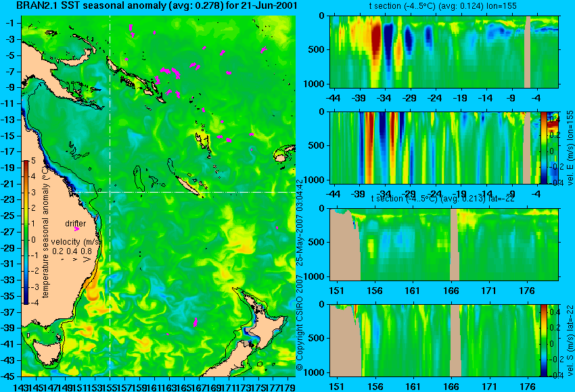Click the 'vel. E (m/s)' color bar
Image resolution: width=575 pixels, height=392 pixels.
[543, 147]
